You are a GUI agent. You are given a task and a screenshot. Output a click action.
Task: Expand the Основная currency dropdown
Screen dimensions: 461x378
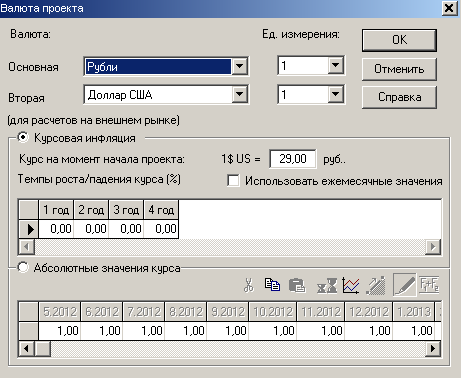pyautogui.click(x=239, y=66)
